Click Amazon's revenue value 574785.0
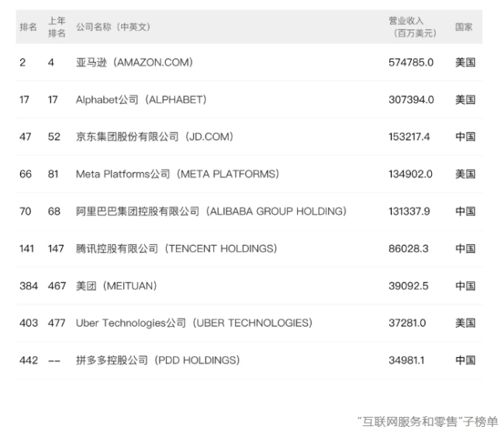The width and height of the screenshot is (504, 437). pyautogui.click(x=411, y=63)
